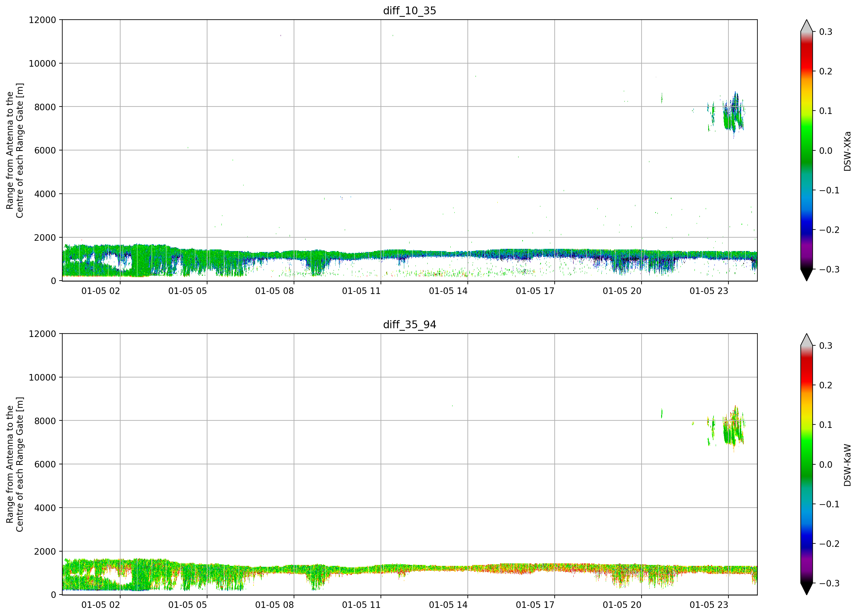
Task: Click '01-05 14' x-tick under diff_35_94
Action: tap(448, 605)
